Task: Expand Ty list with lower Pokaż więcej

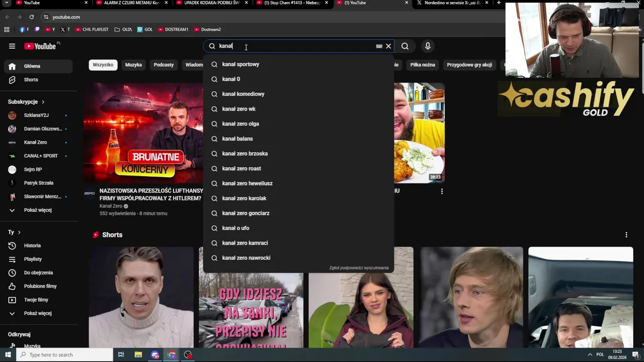Action: point(38,314)
